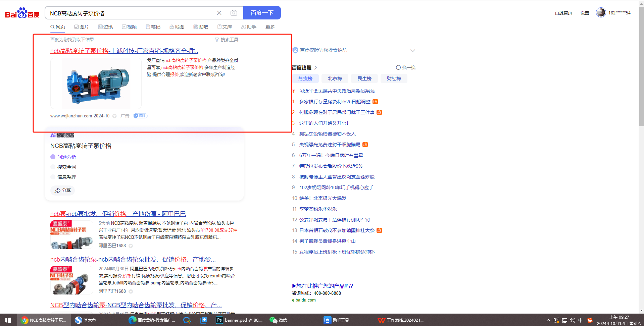Select the 信息整理 step
Image resolution: width=644 pixels, height=326 pixels.
click(x=66, y=177)
